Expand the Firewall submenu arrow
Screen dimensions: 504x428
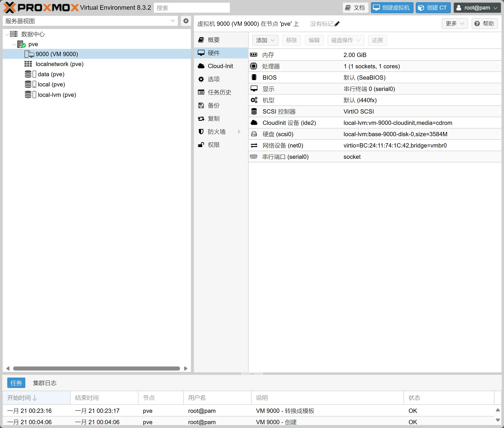(239, 131)
